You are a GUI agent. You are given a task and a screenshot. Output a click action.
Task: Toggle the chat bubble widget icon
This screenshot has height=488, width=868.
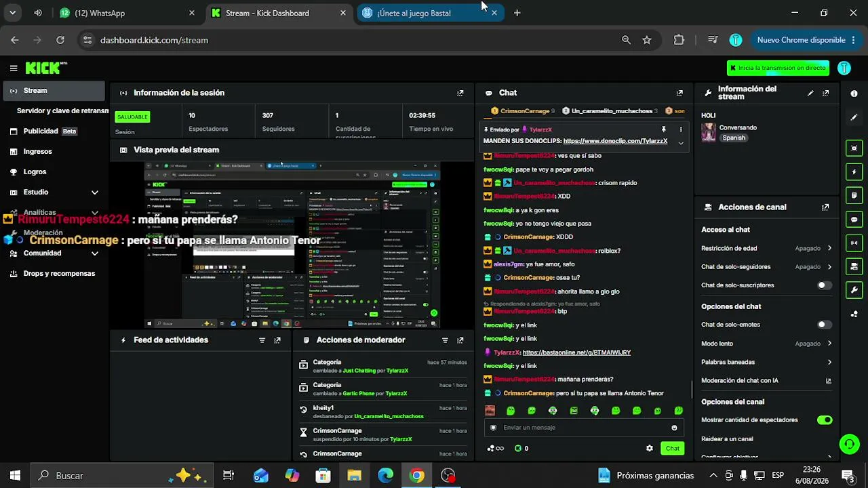click(x=854, y=220)
